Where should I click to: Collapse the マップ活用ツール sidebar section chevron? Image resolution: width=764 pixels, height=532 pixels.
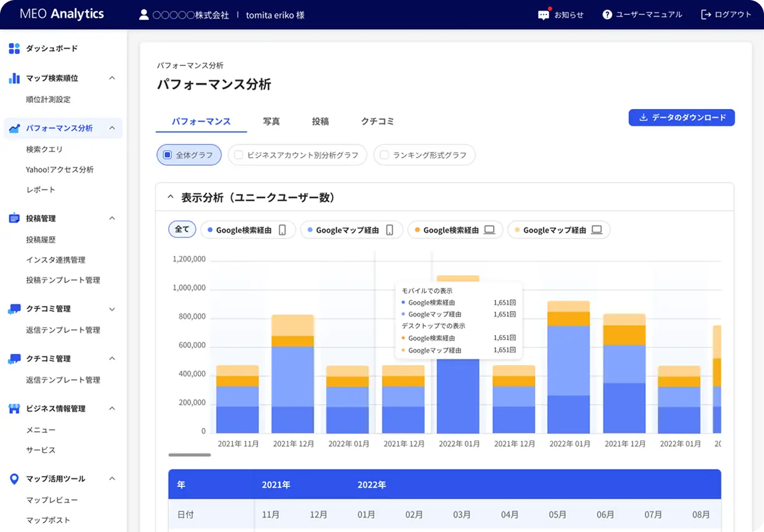point(112,479)
